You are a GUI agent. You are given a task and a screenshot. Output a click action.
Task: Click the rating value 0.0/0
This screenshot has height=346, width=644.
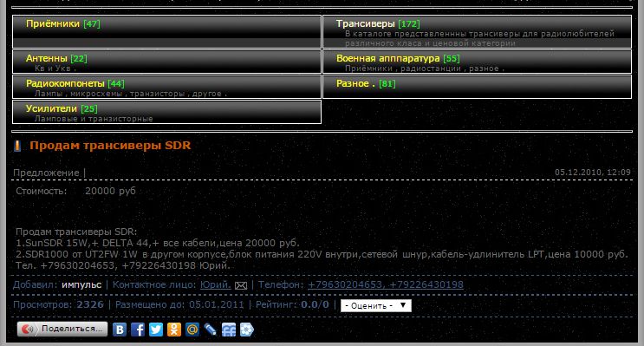[315, 304]
